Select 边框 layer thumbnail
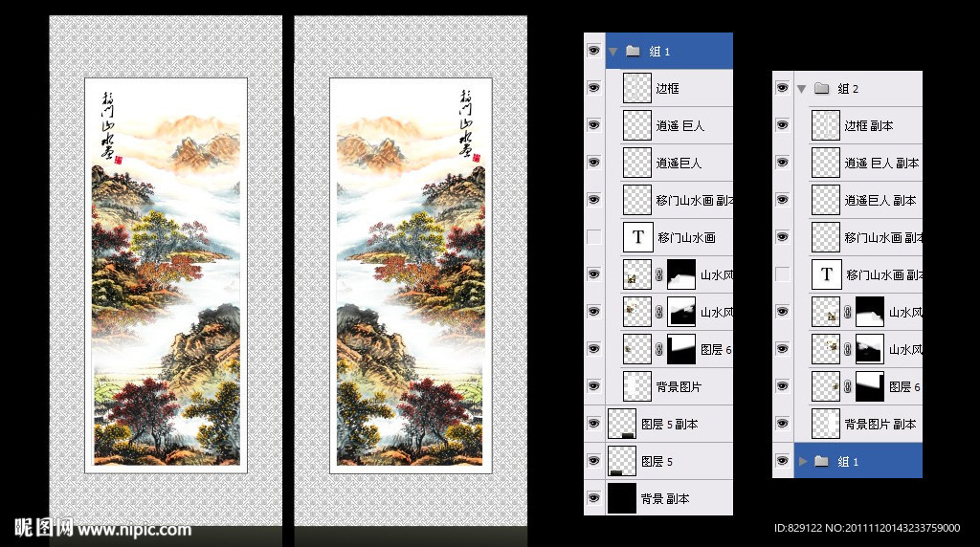 (x=637, y=88)
